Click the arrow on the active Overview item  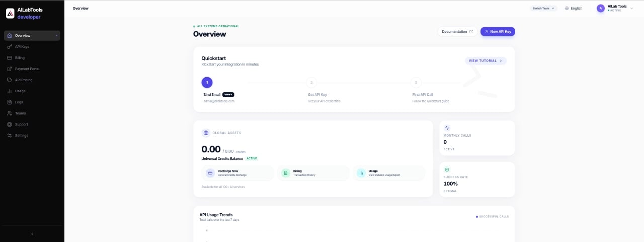[56, 36]
